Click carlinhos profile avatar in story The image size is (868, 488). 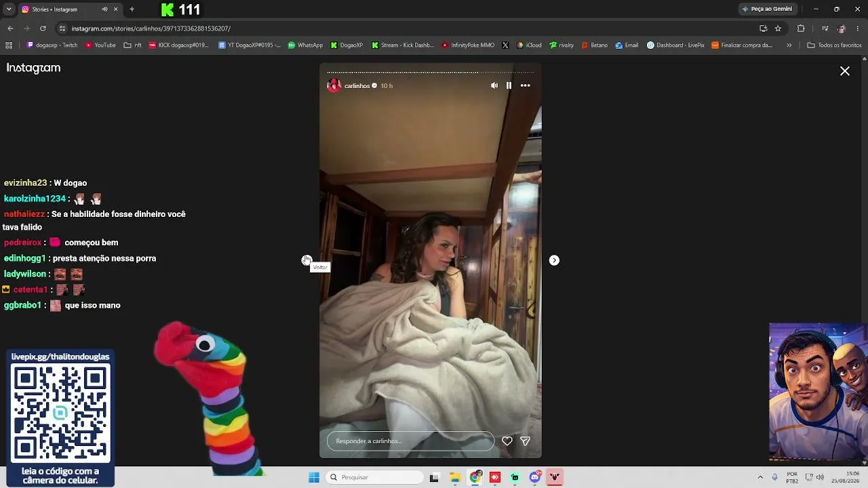click(334, 85)
